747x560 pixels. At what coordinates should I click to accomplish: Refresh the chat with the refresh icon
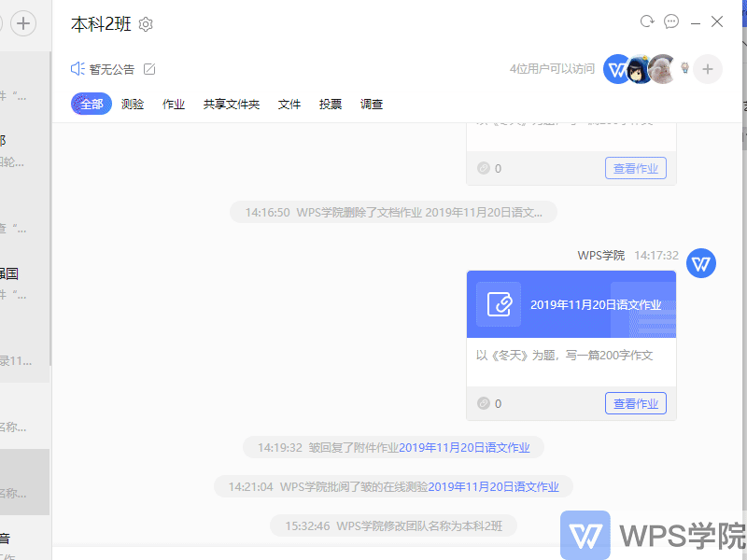646,21
